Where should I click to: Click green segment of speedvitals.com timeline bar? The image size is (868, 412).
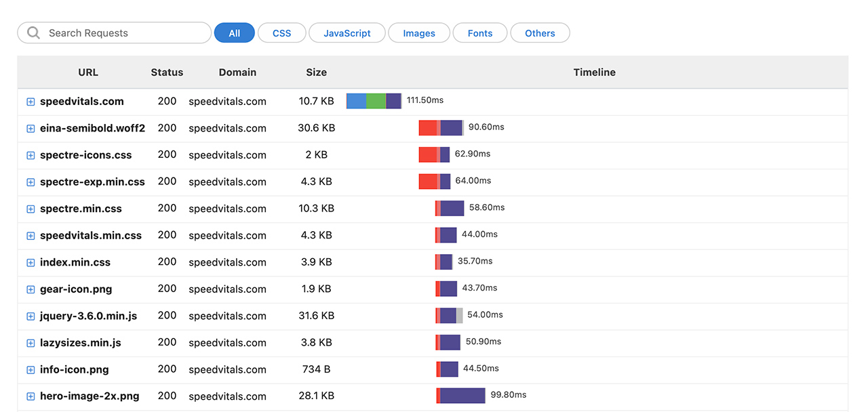click(376, 101)
